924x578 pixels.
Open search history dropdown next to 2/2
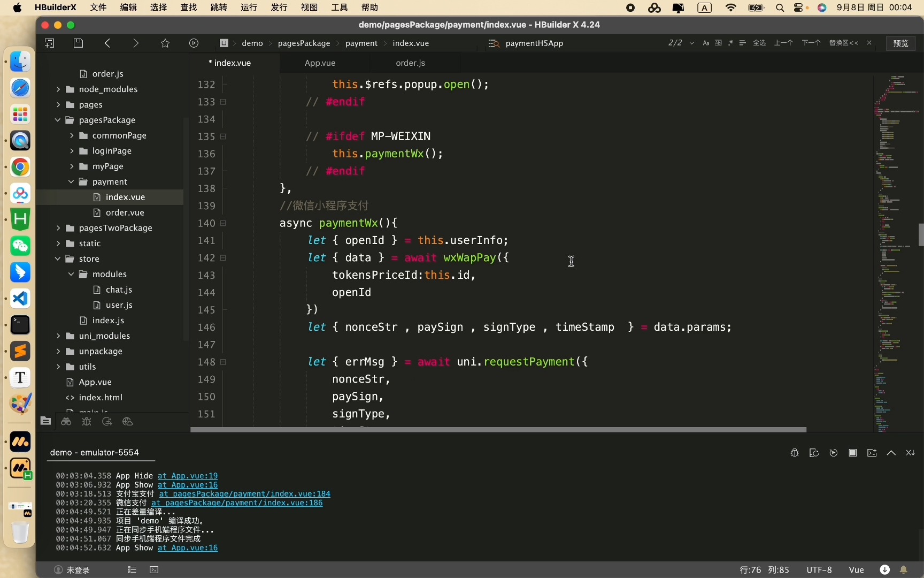pyautogui.click(x=692, y=43)
